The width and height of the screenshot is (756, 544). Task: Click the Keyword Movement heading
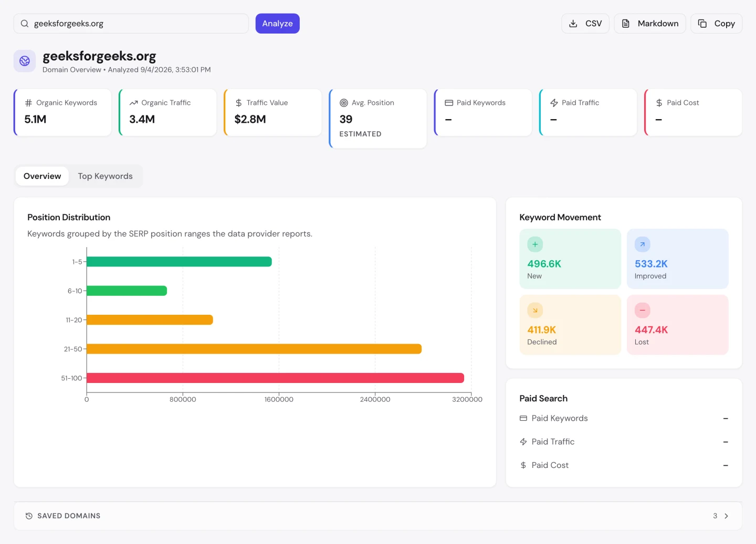pyautogui.click(x=560, y=217)
